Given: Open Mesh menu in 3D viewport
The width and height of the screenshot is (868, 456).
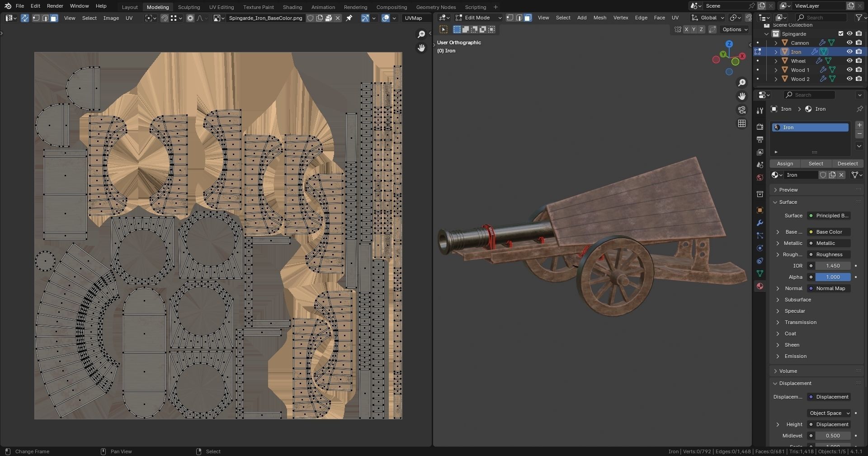Looking at the screenshot, I should click(x=600, y=18).
